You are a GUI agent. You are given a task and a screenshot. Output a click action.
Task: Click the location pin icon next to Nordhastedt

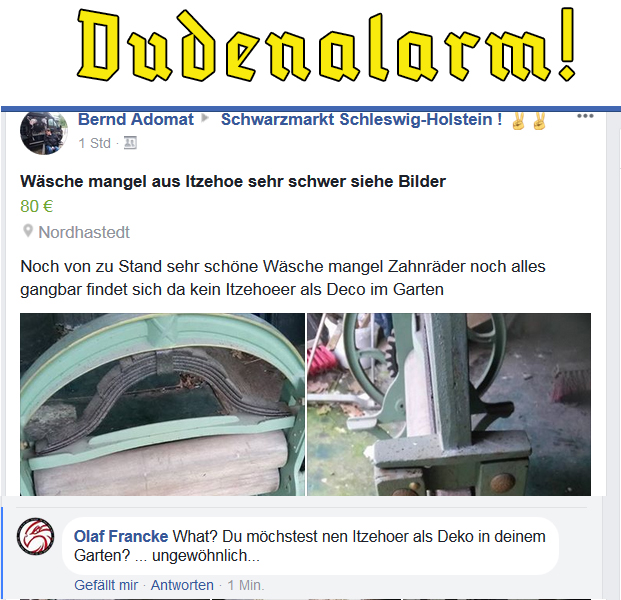click(x=27, y=230)
